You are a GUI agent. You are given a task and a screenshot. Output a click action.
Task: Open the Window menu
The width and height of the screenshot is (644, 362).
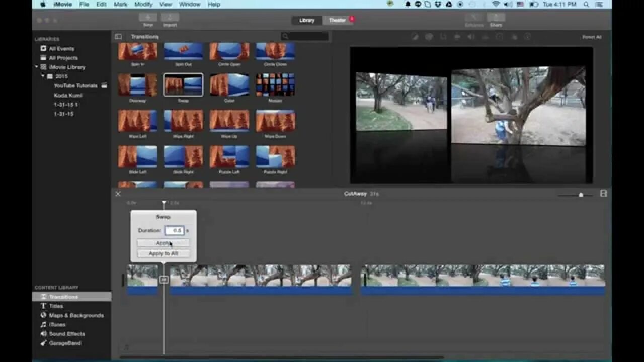click(189, 5)
